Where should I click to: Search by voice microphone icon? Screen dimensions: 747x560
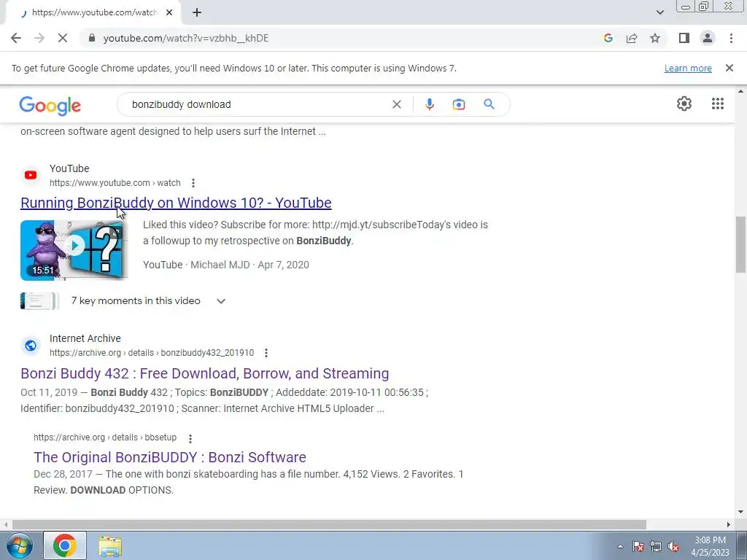[x=429, y=104]
